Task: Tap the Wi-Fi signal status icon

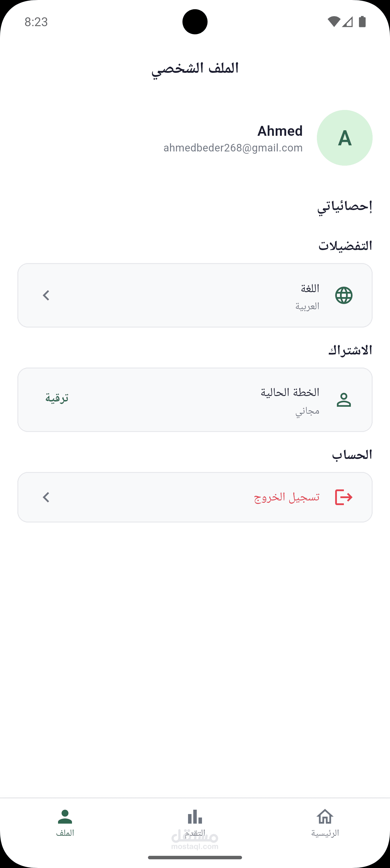Action: coord(334,22)
